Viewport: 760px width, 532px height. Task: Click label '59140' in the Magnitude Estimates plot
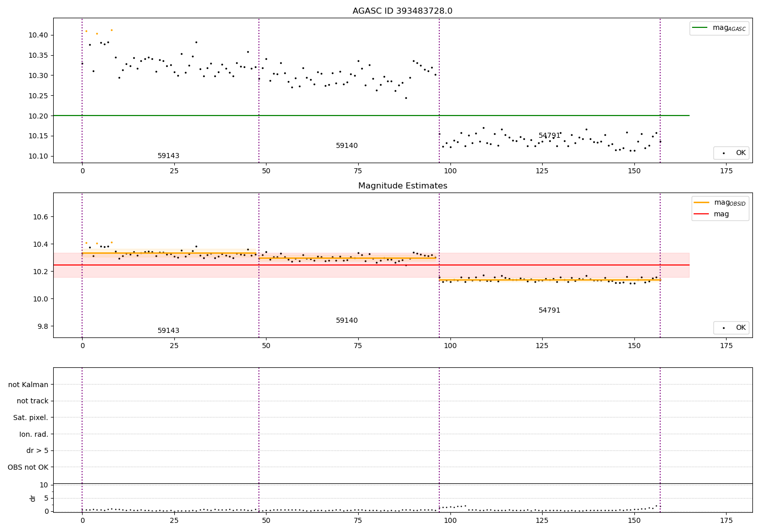point(347,321)
